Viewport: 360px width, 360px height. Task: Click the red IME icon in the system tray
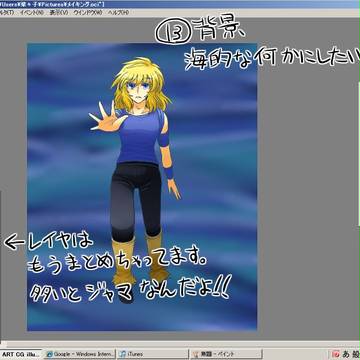pyautogui.click(x=336, y=354)
